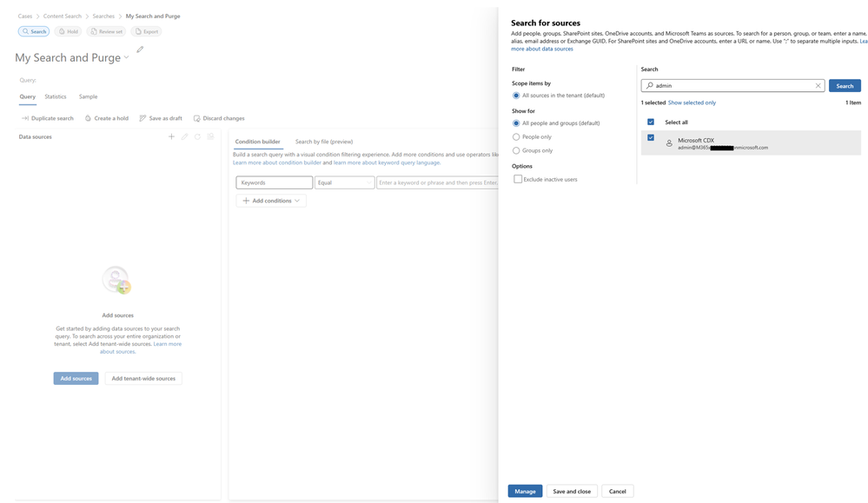Viewport: 868px width, 503px height.
Task: Clear the search box with the X icon
Action: tap(818, 86)
